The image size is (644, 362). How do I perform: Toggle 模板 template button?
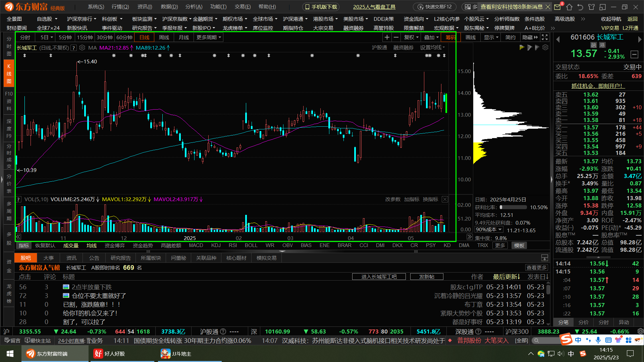[519, 246]
